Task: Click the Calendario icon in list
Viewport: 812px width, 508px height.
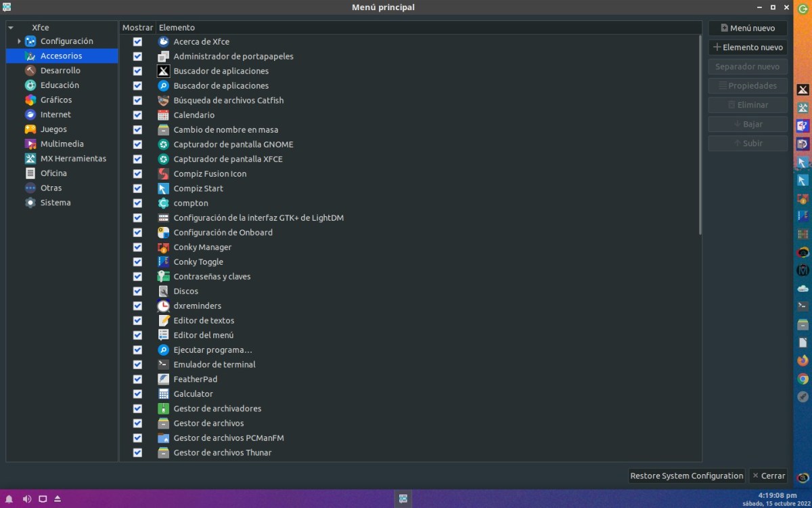Action: 163,115
